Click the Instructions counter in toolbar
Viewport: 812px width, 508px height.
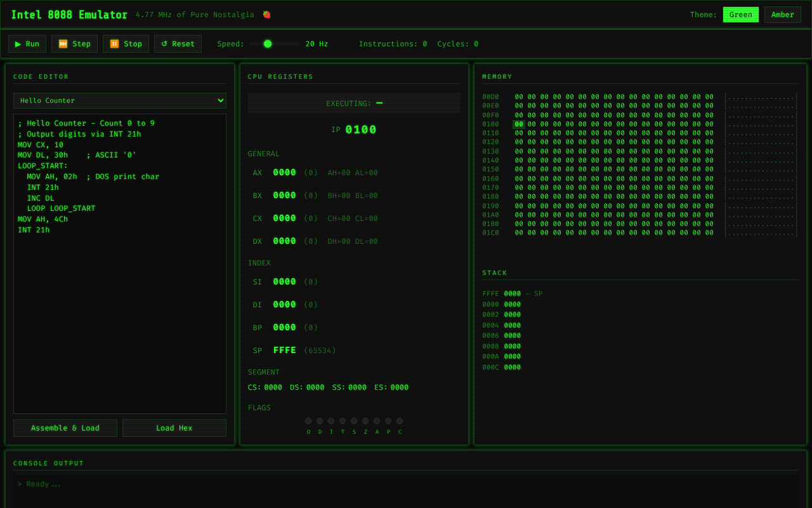coord(393,44)
